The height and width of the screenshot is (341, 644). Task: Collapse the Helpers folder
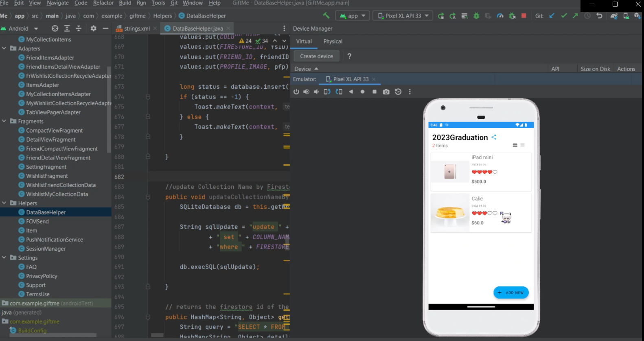coord(4,203)
